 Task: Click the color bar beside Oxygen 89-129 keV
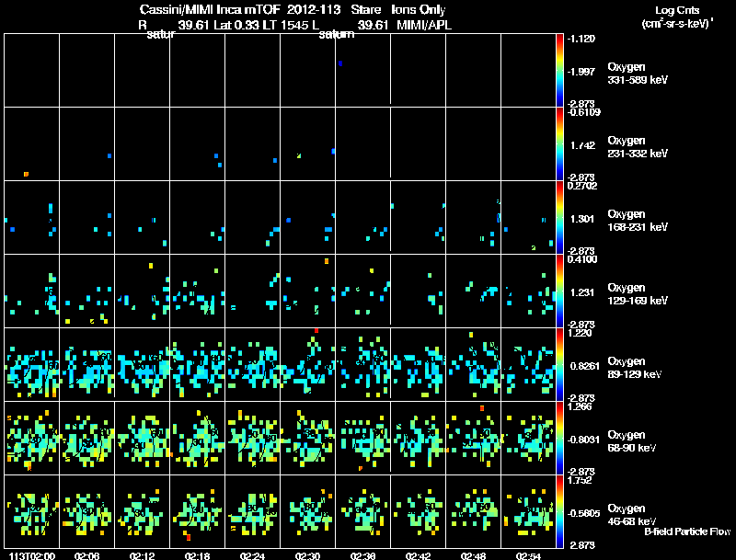click(x=559, y=365)
